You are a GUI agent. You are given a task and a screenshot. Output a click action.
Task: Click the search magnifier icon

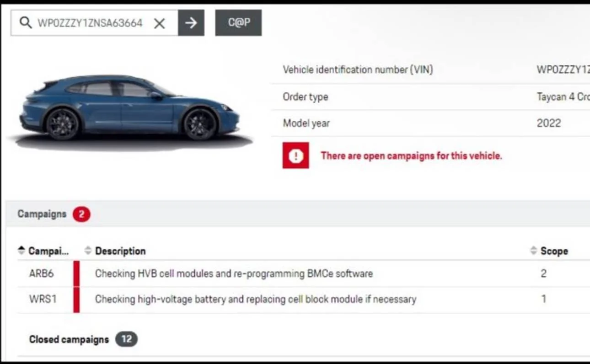pyautogui.click(x=26, y=23)
